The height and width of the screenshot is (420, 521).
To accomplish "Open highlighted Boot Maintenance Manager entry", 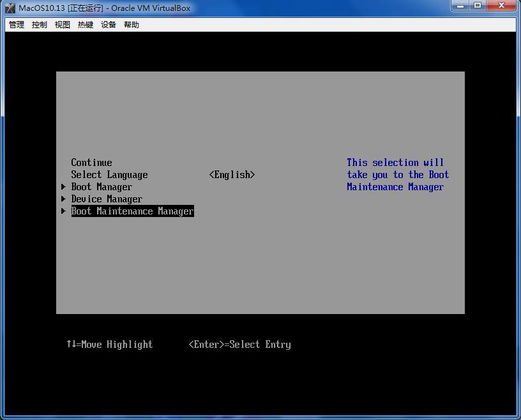I will (x=133, y=211).
